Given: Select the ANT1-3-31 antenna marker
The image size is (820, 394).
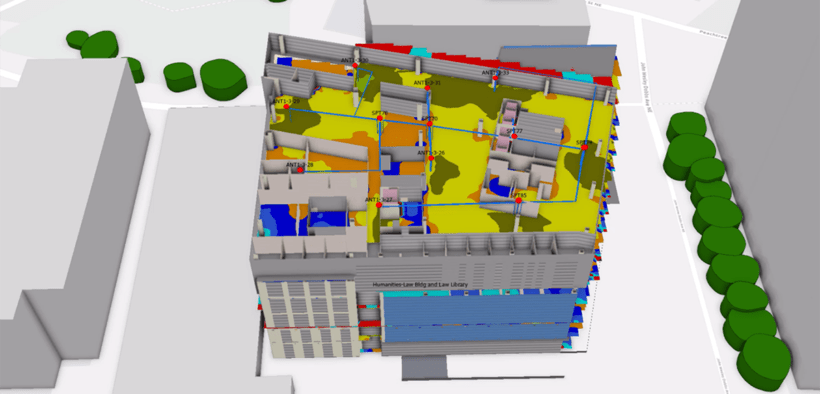Looking at the screenshot, I should (x=427, y=88).
